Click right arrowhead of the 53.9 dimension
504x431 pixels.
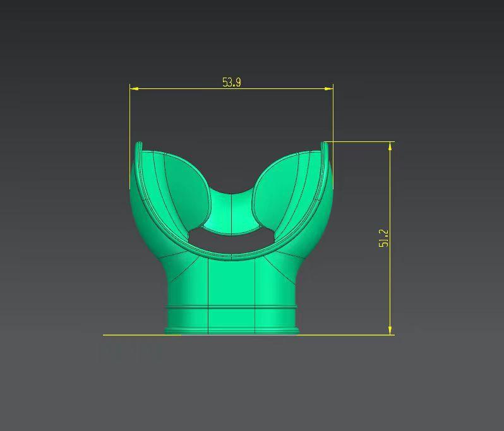click(329, 88)
